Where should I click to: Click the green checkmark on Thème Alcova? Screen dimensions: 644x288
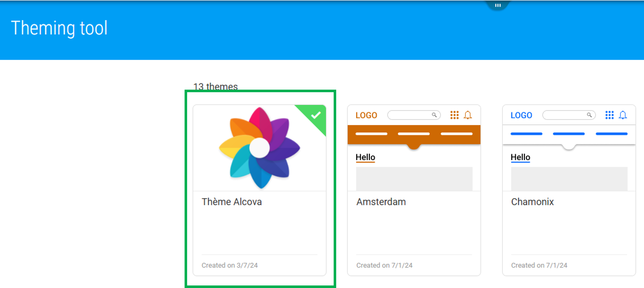[x=316, y=115]
